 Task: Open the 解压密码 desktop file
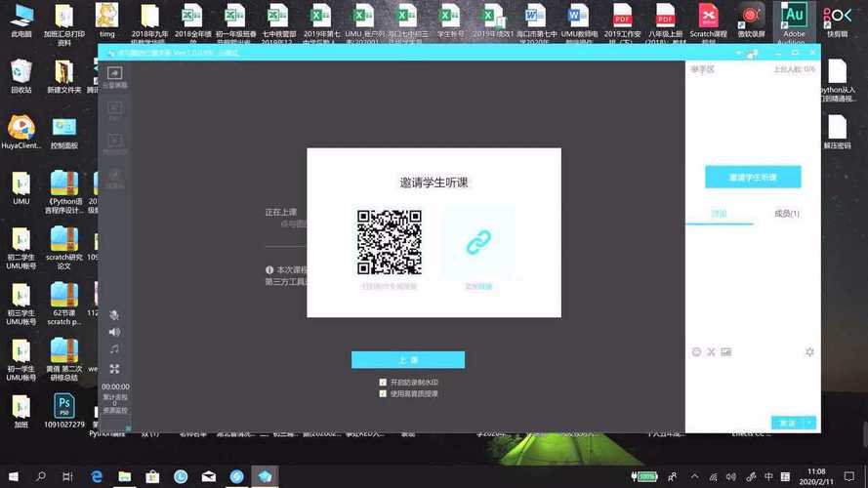837,132
